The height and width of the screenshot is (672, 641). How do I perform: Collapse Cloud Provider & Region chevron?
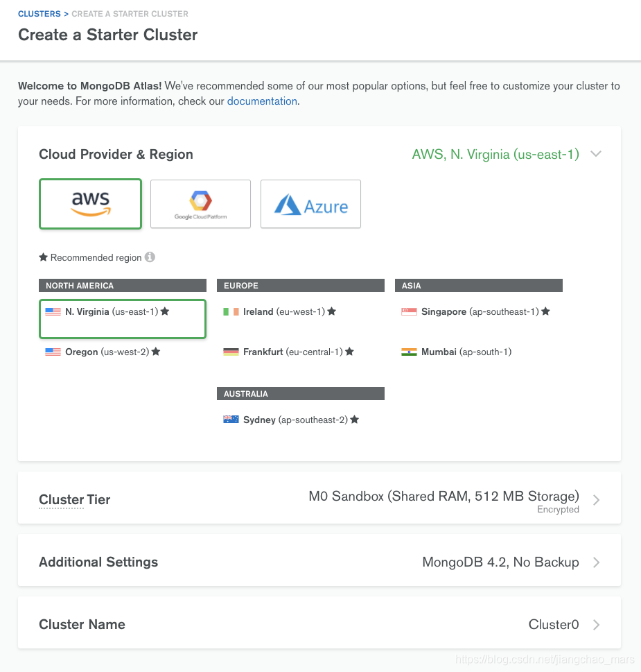[596, 154]
